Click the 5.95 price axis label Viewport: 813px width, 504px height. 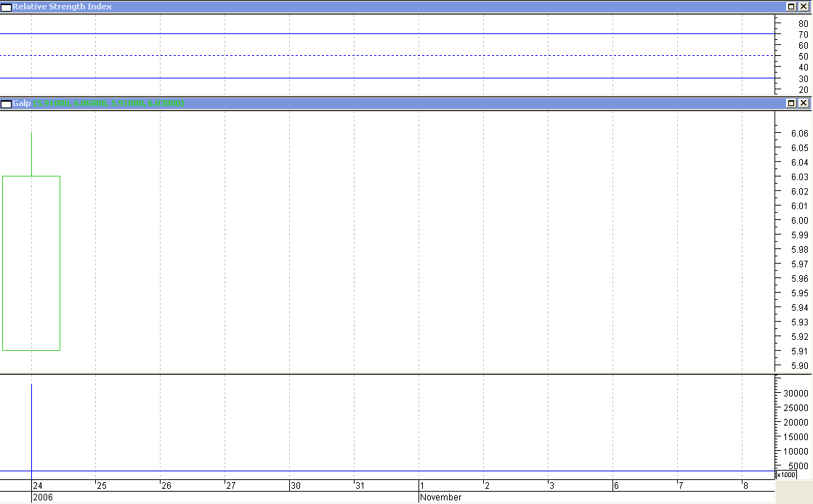tap(799, 293)
